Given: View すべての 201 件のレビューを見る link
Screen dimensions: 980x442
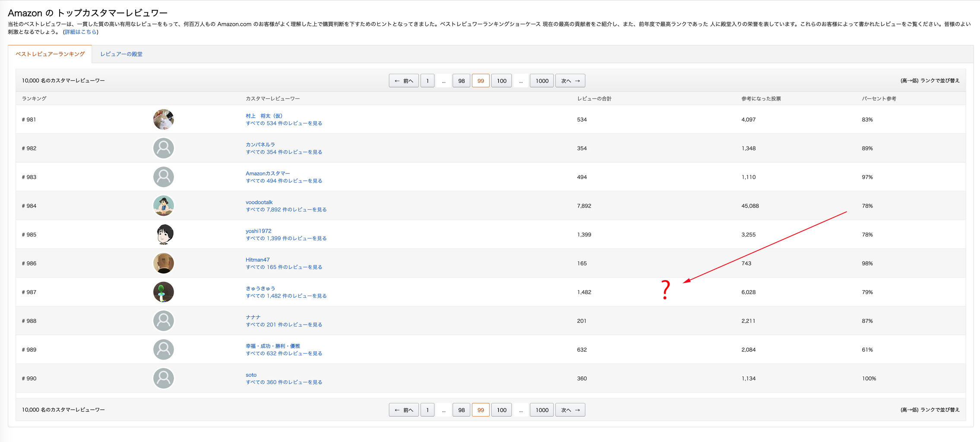Looking at the screenshot, I should point(284,325).
